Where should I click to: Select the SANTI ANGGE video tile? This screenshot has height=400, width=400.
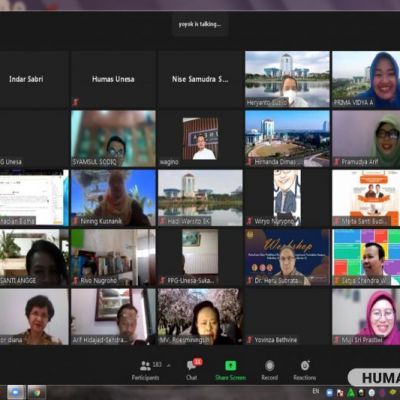tap(34, 257)
